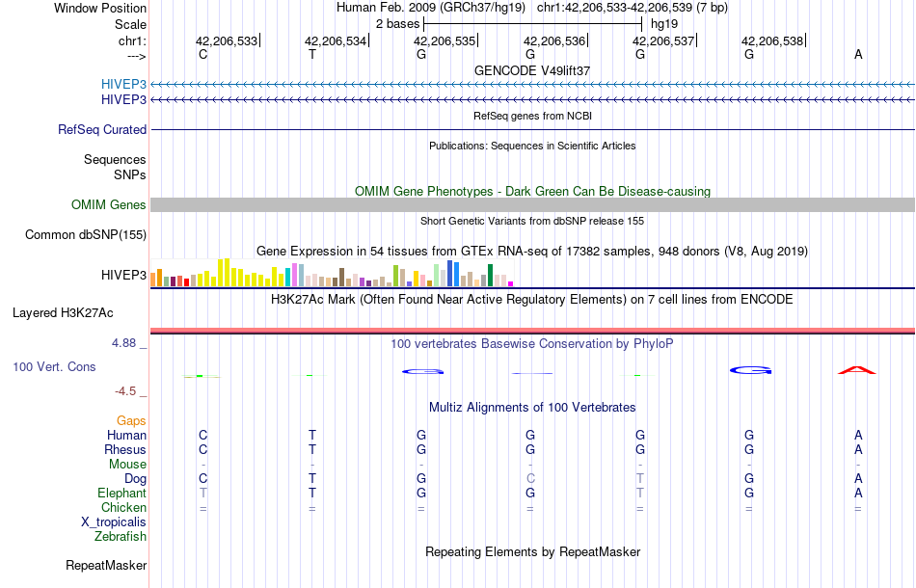Click the OMIM Gene Phenotypes green title
The height and width of the screenshot is (588, 916).
click(532, 192)
